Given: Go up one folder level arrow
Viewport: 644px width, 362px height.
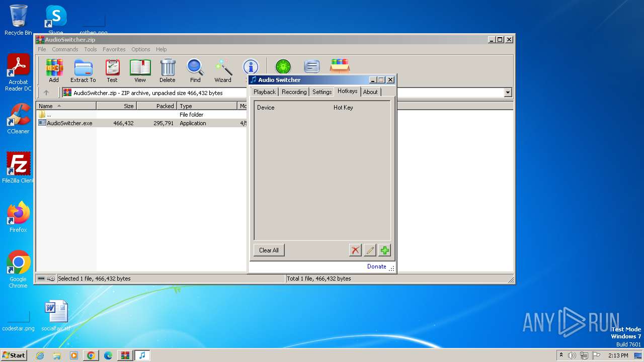Looking at the screenshot, I should tap(46, 93).
